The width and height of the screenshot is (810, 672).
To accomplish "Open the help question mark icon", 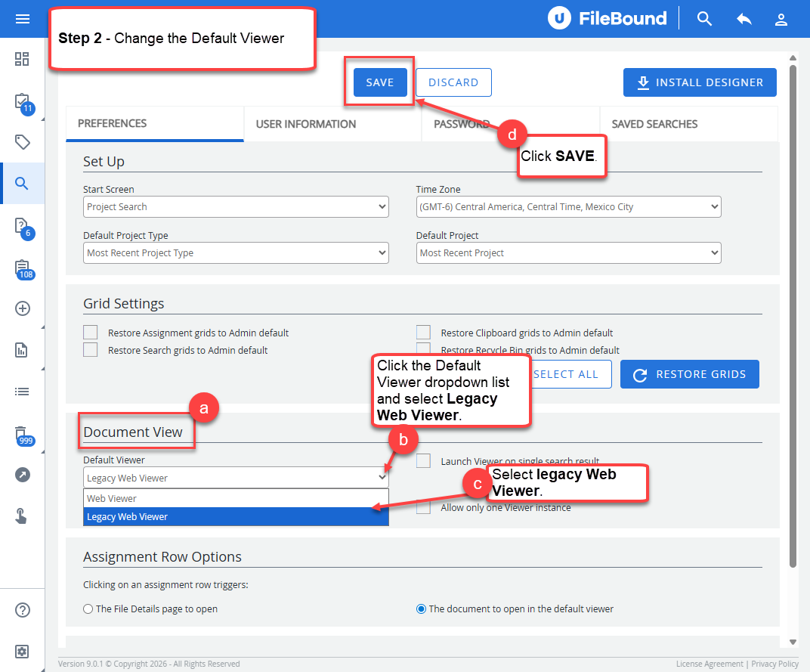I will (x=22, y=610).
